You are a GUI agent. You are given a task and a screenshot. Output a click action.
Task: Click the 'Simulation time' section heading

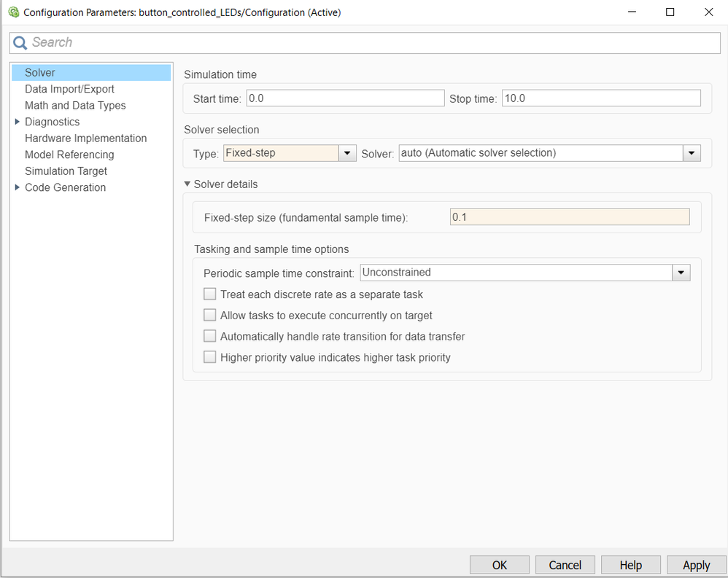click(220, 74)
